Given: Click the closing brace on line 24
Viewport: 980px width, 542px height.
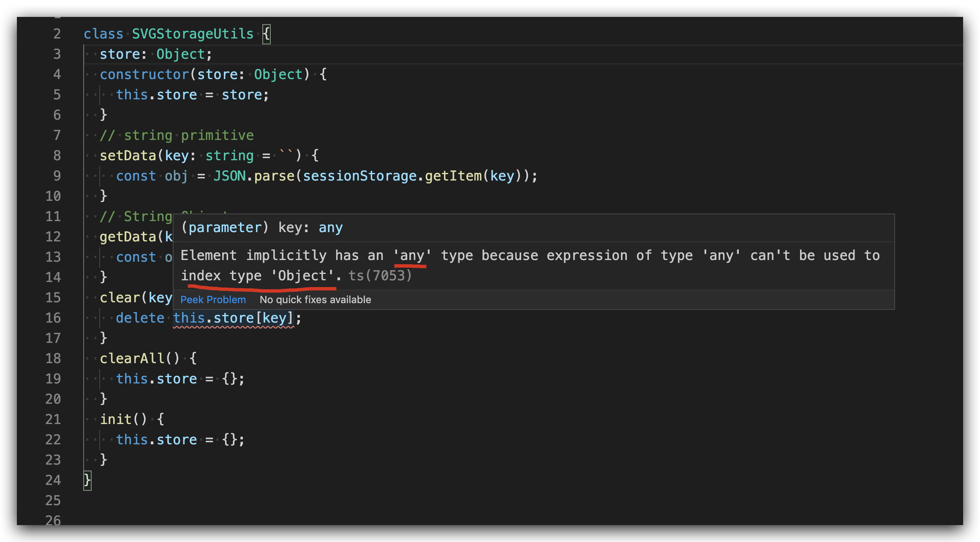Looking at the screenshot, I should click(x=87, y=480).
